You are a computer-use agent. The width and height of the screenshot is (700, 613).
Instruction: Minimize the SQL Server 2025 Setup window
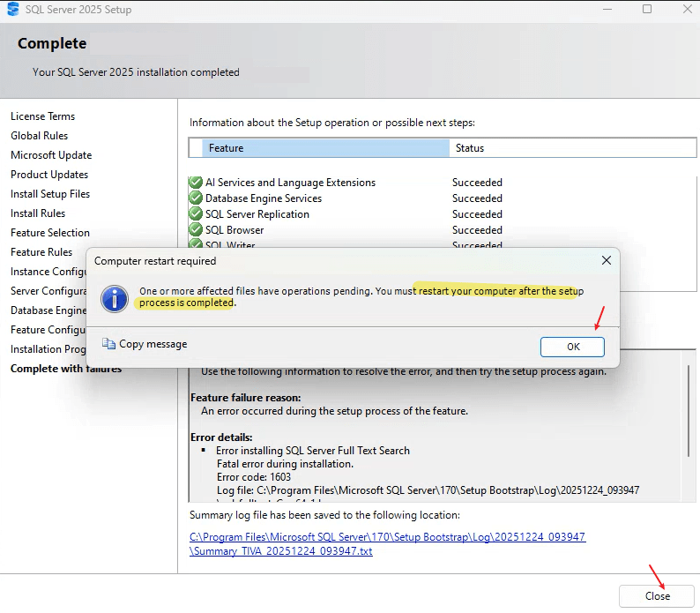coord(607,9)
